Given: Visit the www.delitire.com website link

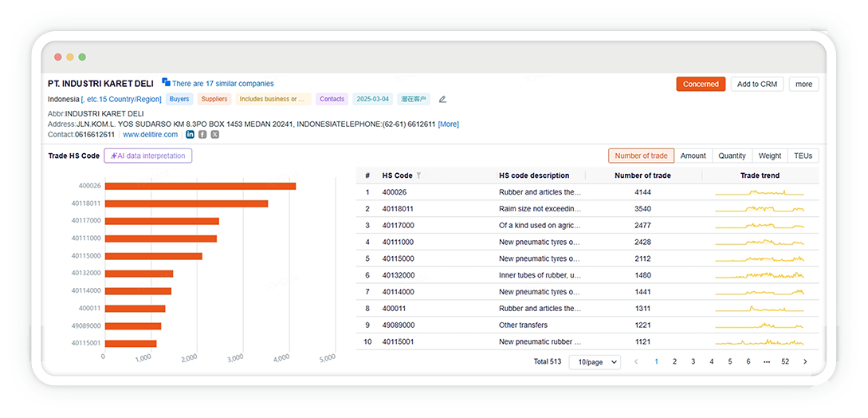Looking at the screenshot, I should click(150, 134).
